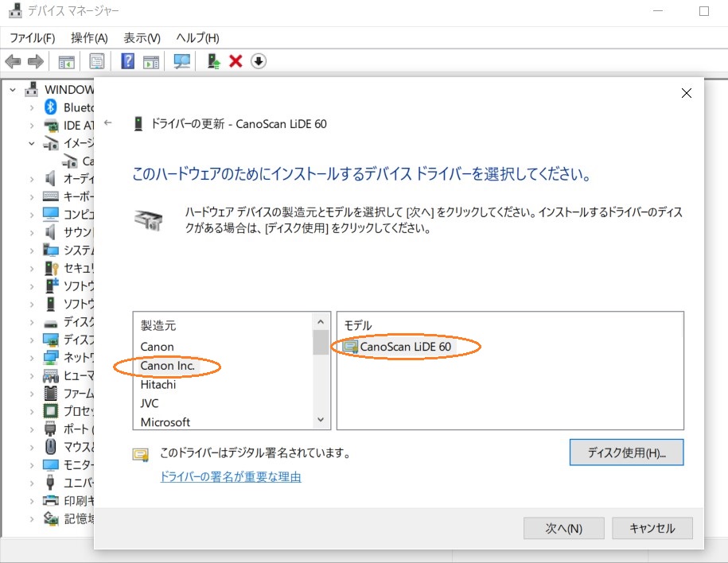
Task: Click the update driver green arrow icon
Action: click(x=213, y=61)
